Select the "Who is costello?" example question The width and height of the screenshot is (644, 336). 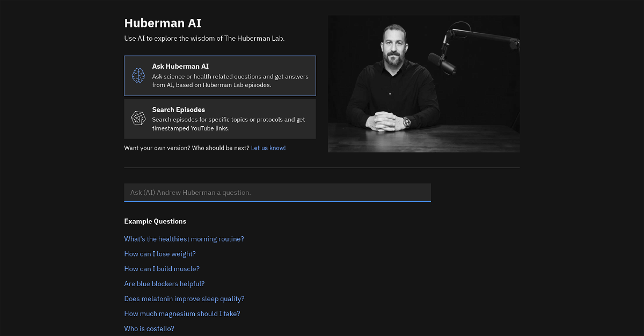click(149, 328)
